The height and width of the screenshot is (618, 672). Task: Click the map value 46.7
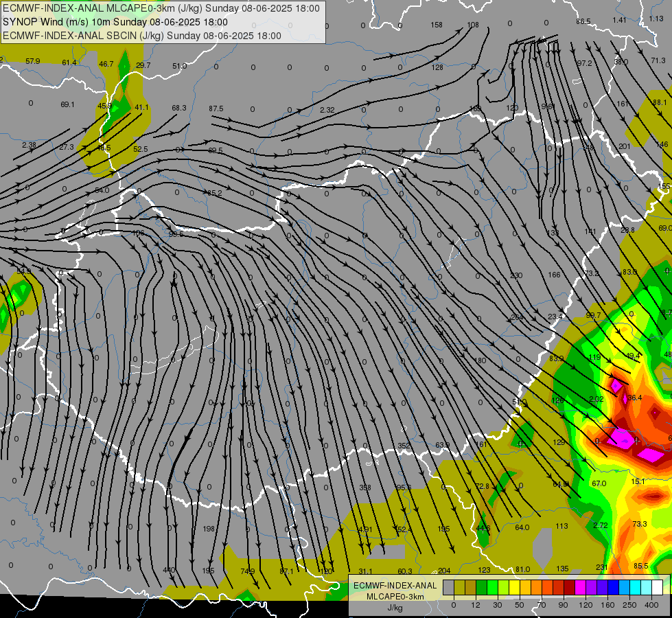[x=106, y=64]
